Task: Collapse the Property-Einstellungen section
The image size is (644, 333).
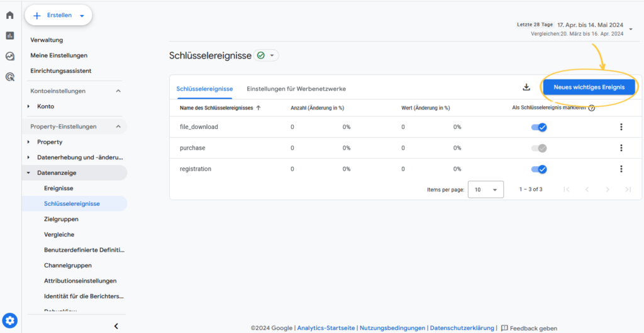Action: (x=118, y=127)
